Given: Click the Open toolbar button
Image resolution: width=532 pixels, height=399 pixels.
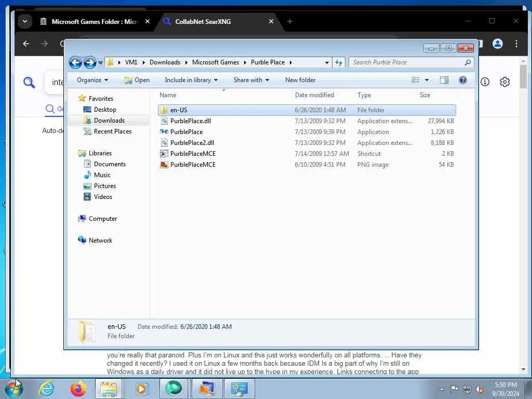Looking at the screenshot, I should [x=137, y=80].
